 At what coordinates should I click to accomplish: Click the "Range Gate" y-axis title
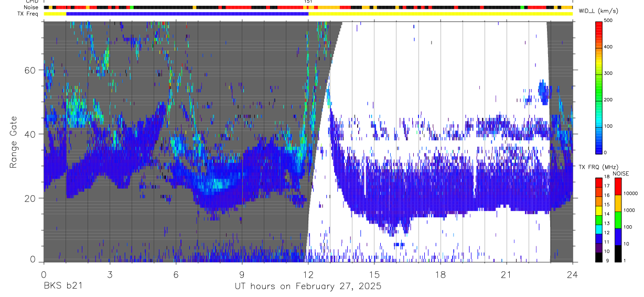click(x=14, y=142)
